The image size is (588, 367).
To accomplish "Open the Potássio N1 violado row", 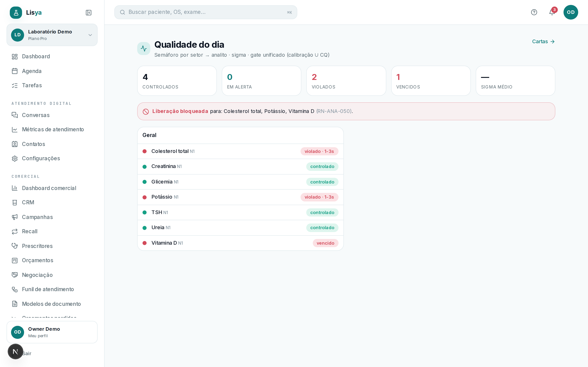I will [240, 197].
